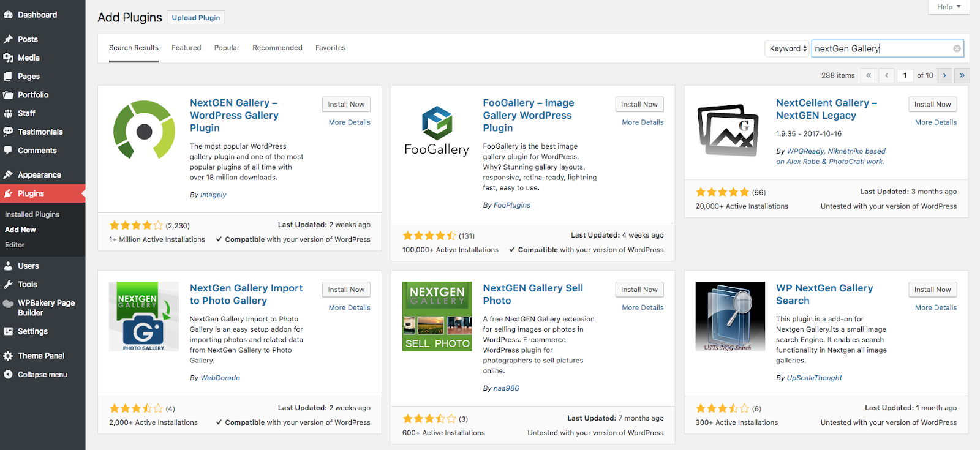The width and height of the screenshot is (980, 450).
Task: Open NextGEN Gallery Sell Photo title link
Action: tap(533, 294)
